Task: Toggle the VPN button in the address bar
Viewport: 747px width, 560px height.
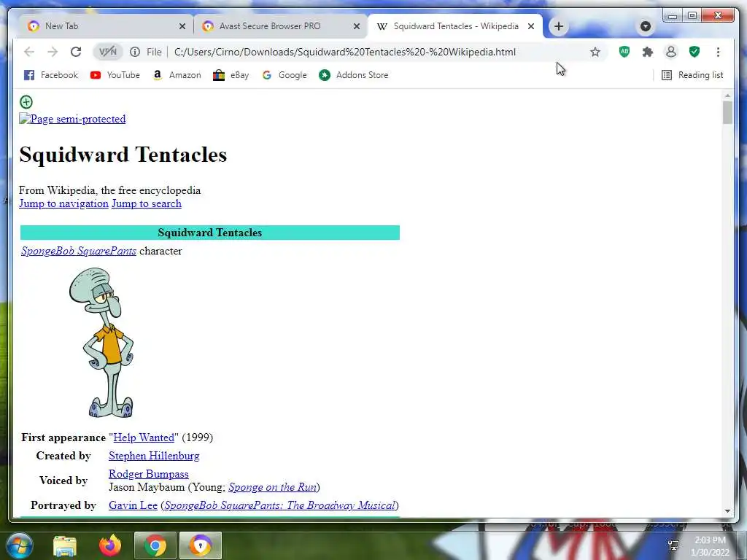Action: click(108, 52)
